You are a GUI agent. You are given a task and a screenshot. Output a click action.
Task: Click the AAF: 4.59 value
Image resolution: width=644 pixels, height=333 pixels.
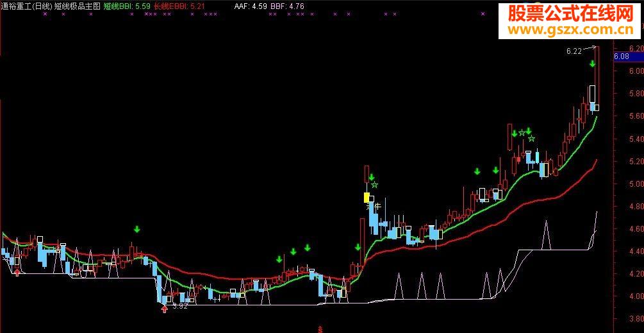(x=252, y=6)
